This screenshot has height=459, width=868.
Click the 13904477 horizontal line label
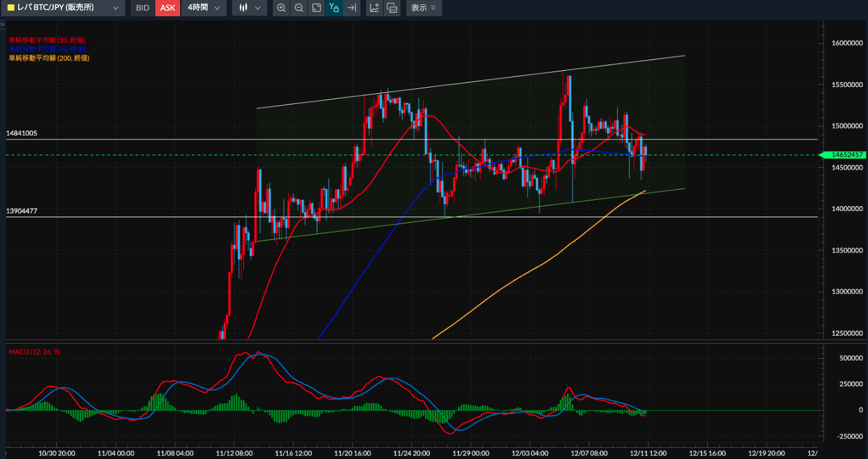22,211
